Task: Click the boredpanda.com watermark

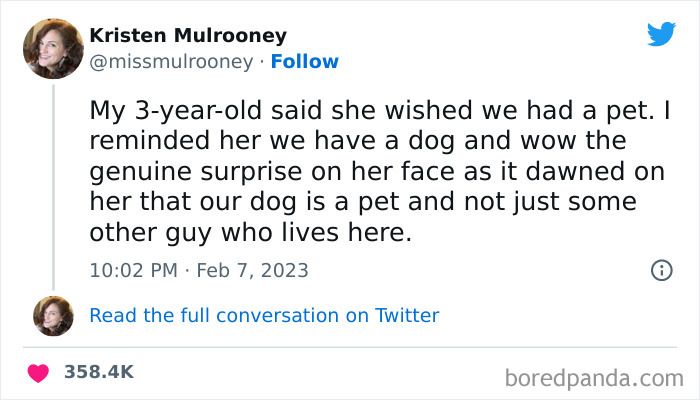Action: (x=595, y=378)
